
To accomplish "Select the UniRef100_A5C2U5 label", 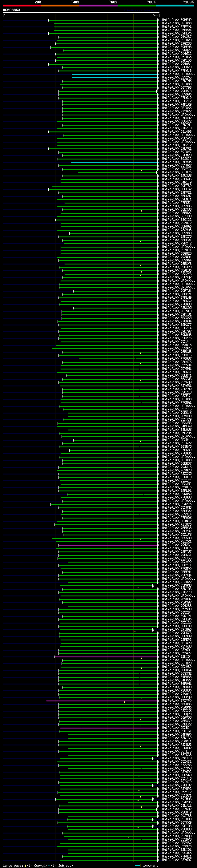I will click(x=176, y=433).
